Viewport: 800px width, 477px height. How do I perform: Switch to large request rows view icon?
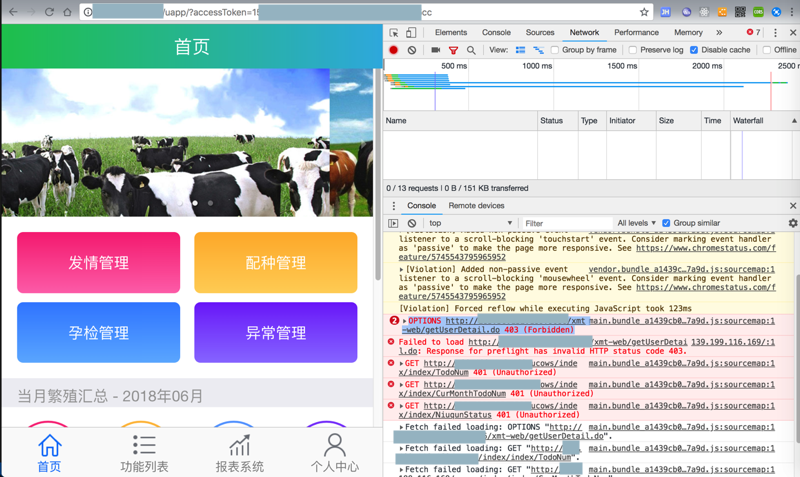(520, 50)
